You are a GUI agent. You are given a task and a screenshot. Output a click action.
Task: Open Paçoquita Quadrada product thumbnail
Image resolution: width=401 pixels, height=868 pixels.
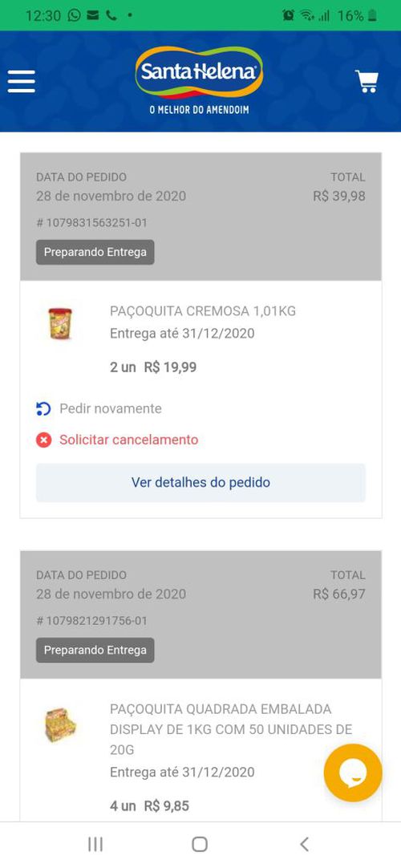[x=60, y=724]
